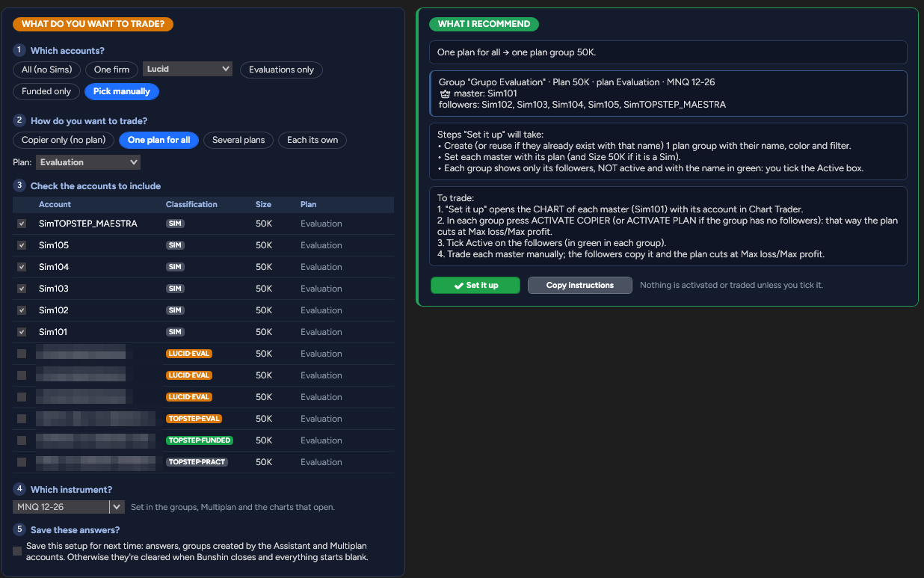Screen dimensions: 924x578
Task: Uncheck the SimTOPSTEP_MAESTRA account checkbox
Action: coord(22,224)
